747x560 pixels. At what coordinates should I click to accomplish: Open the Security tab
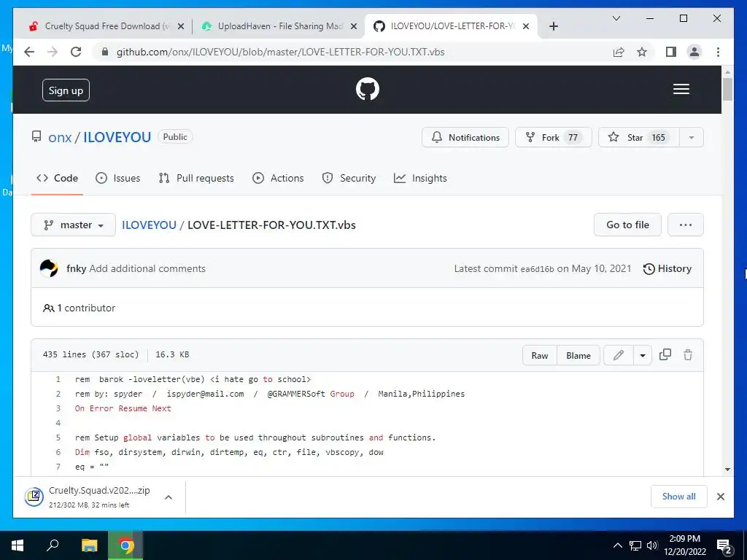pyautogui.click(x=349, y=178)
